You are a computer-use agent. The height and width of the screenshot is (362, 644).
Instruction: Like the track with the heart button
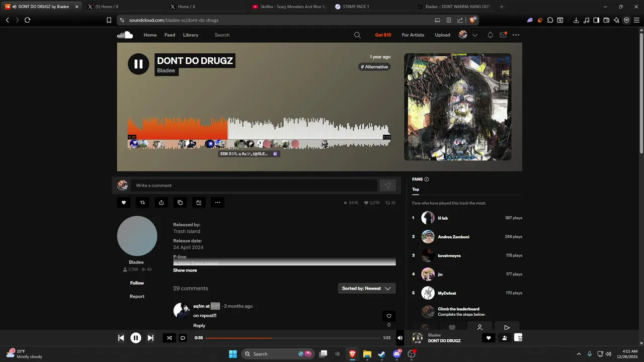click(x=123, y=203)
